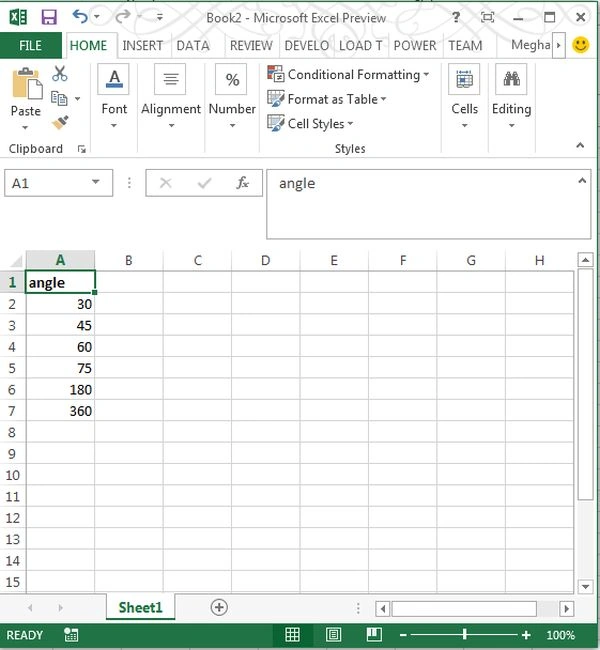Expand the Font group button
The height and width of the screenshot is (650, 600).
coord(114,96)
